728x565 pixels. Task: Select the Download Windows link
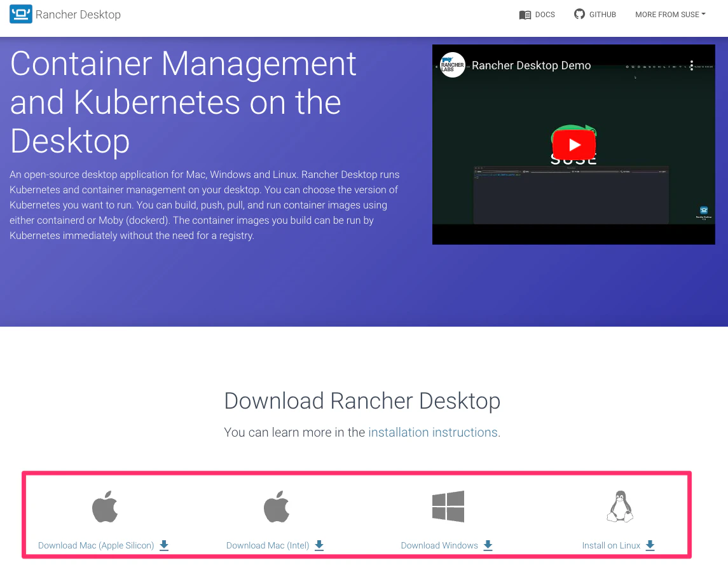pos(439,545)
